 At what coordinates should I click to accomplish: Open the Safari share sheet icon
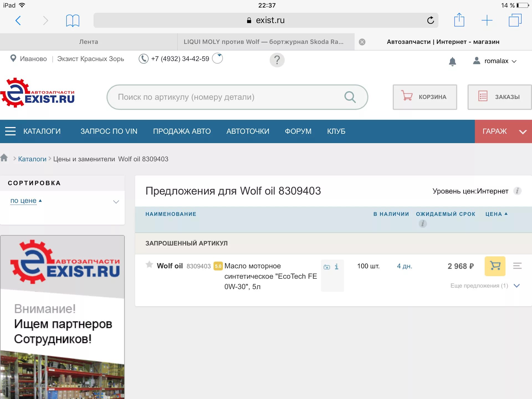[x=459, y=20]
